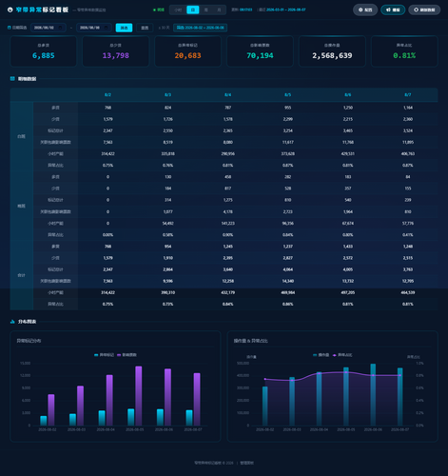448x476 pixels.
Task: Open the calendar picker in the 2026/08/06 field
Action: (107, 28)
